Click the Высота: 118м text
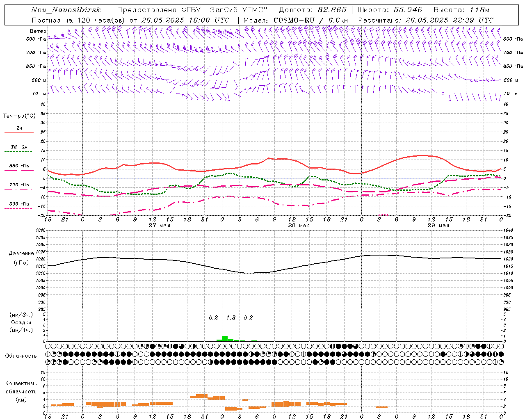This screenshot has height=420, width=525. click(461, 10)
